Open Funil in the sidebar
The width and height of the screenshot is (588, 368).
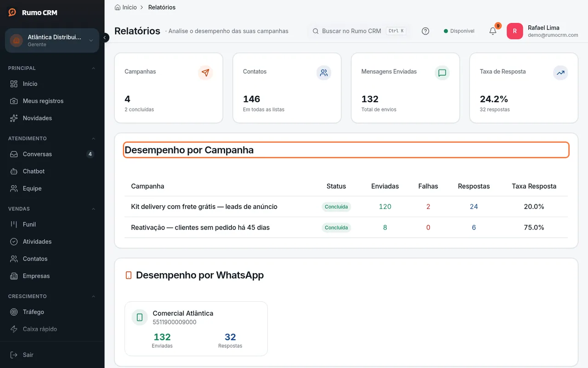pyautogui.click(x=52, y=224)
